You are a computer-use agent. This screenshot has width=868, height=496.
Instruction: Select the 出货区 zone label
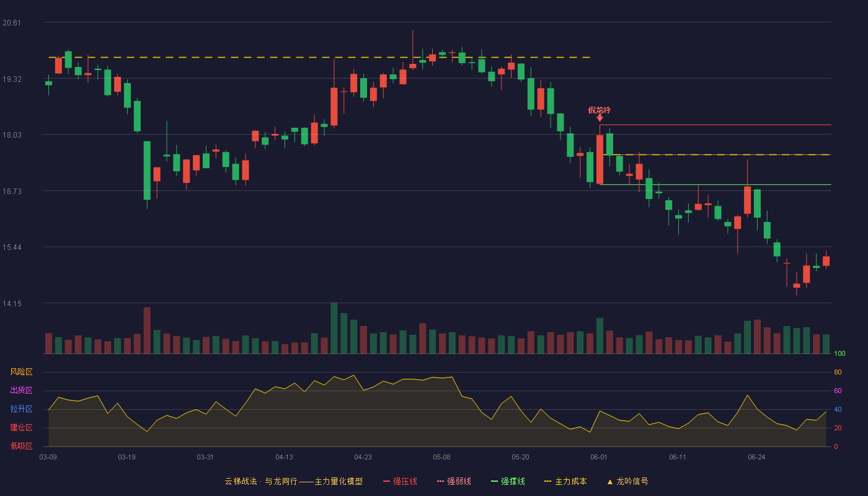(21, 391)
